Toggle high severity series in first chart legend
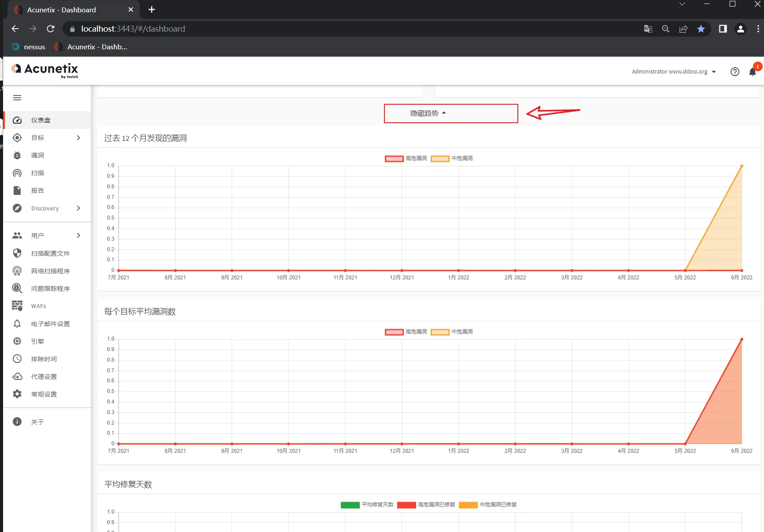 pyautogui.click(x=394, y=158)
